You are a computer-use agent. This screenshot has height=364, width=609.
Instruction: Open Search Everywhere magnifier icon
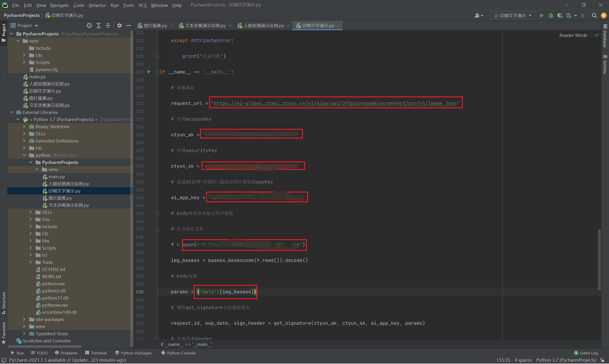pos(594,16)
